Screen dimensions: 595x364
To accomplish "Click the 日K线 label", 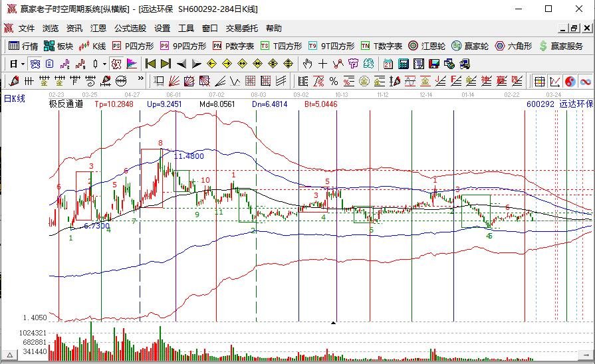I will (x=15, y=98).
